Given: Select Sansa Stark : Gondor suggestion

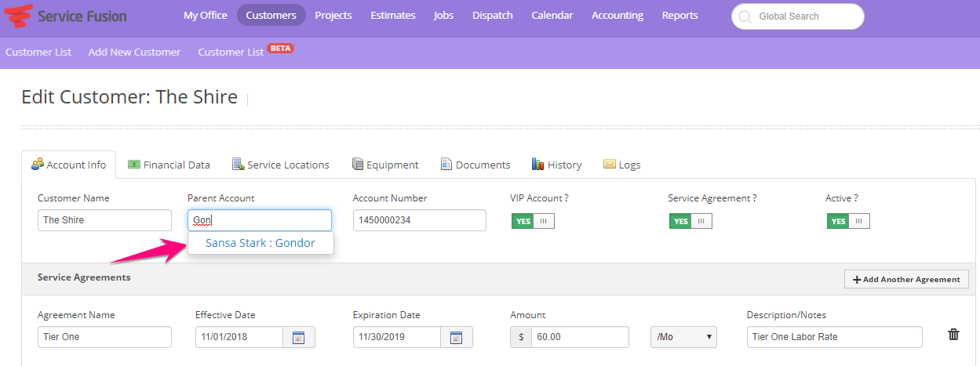Looking at the screenshot, I should (x=260, y=243).
